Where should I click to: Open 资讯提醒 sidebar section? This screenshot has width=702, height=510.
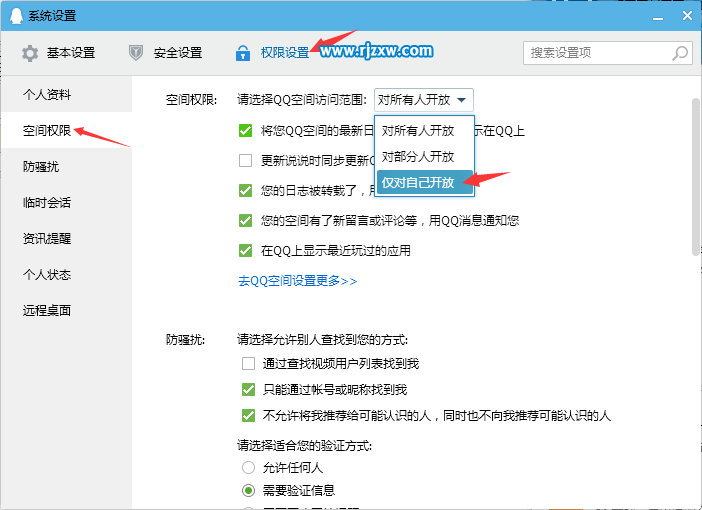(x=66, y=238)
